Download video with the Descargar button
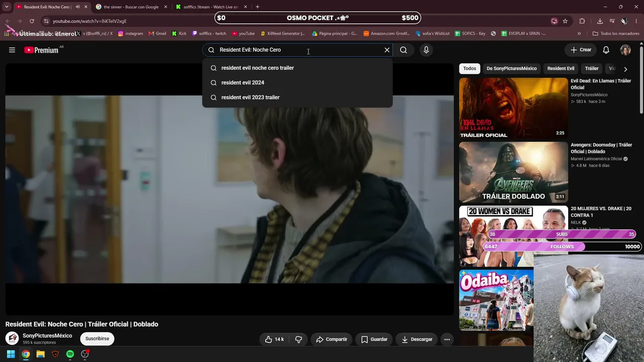The height and width of the screenshot is (362, 644). click(x=417, y=339)
